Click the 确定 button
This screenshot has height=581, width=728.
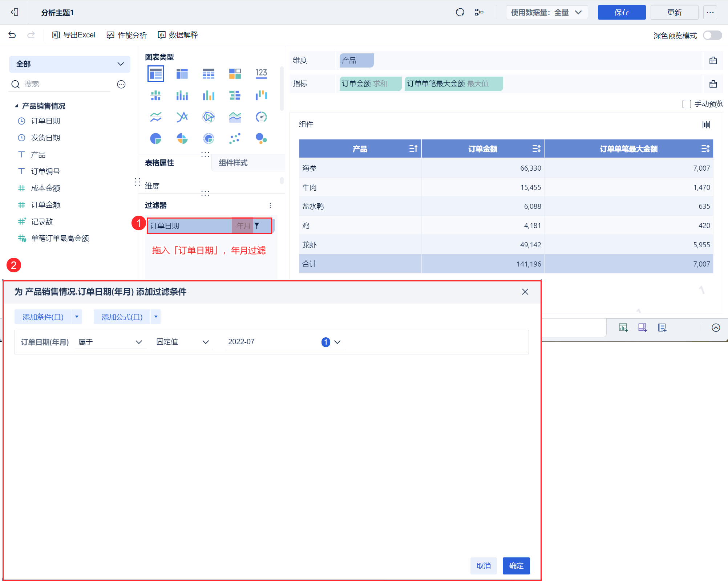coord(516,565)
